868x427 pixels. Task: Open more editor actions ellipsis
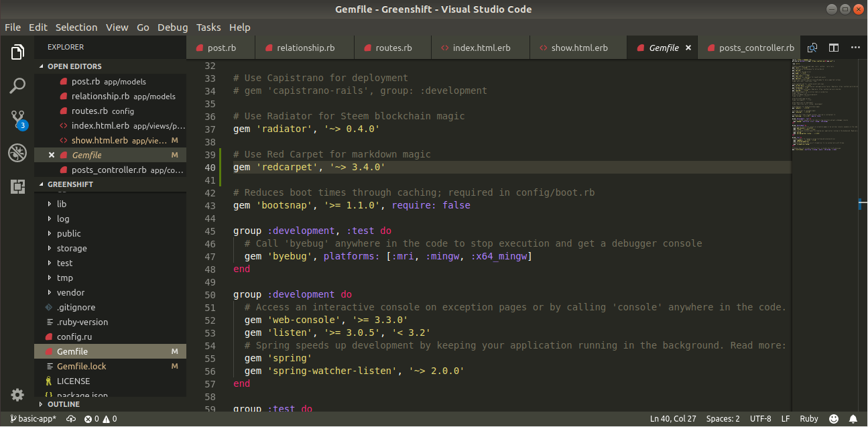(855, 48)
